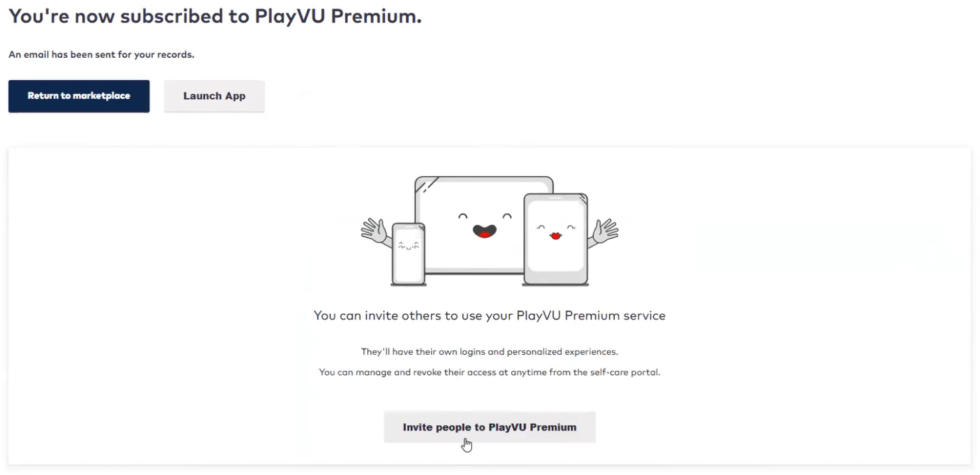980x475 pixels.
Task: Click the tablet's red lips
Action: coord(556,235)
